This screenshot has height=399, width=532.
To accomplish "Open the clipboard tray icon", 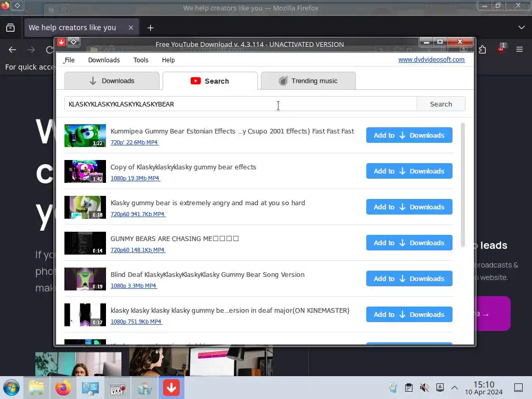I will coord(409,388).
